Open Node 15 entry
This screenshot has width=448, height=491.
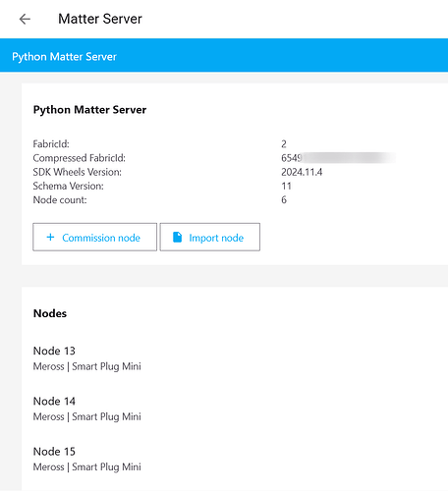click(54, 452)
